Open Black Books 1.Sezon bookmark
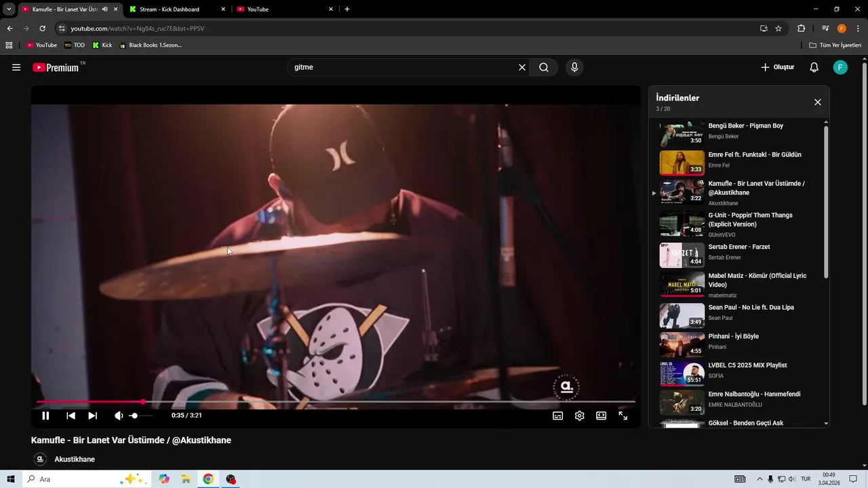 (x=151, y=45)
